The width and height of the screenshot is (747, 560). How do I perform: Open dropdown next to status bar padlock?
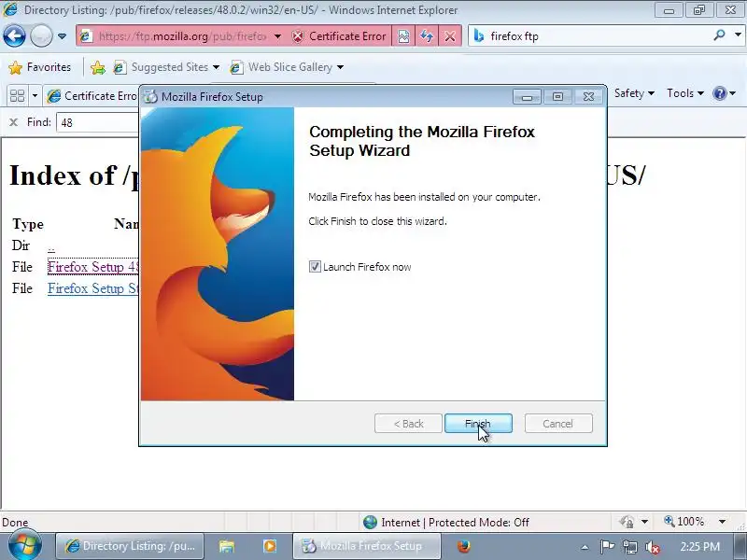point(644,522)
